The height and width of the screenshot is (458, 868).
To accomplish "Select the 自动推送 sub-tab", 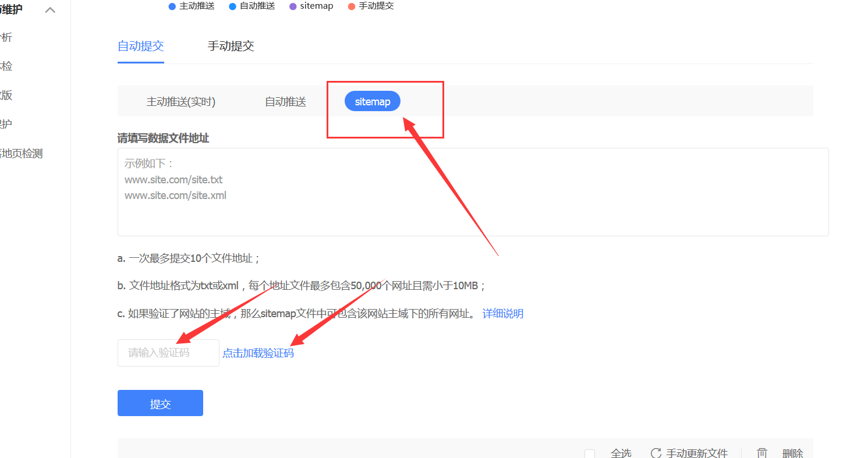I will (285, 102).
